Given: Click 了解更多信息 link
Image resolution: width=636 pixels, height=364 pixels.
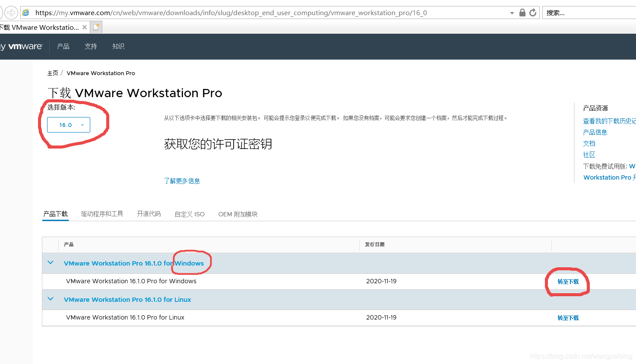Looking at the screenshot, I should coord(182,181).
